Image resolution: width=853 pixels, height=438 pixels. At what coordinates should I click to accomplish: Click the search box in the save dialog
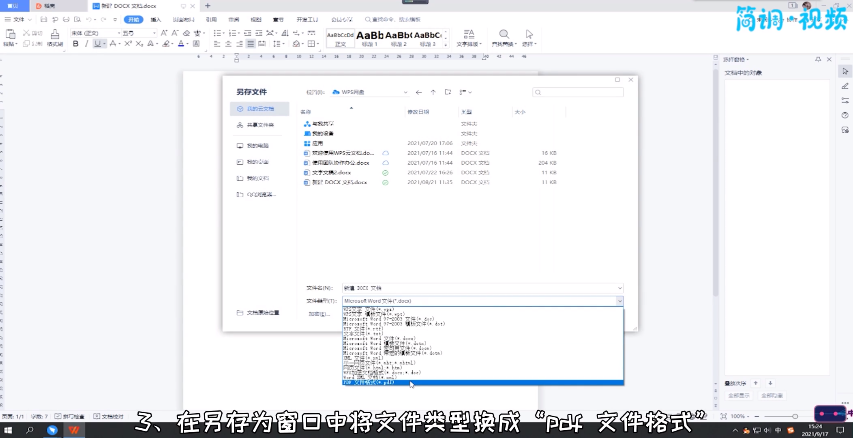[575, 91]
